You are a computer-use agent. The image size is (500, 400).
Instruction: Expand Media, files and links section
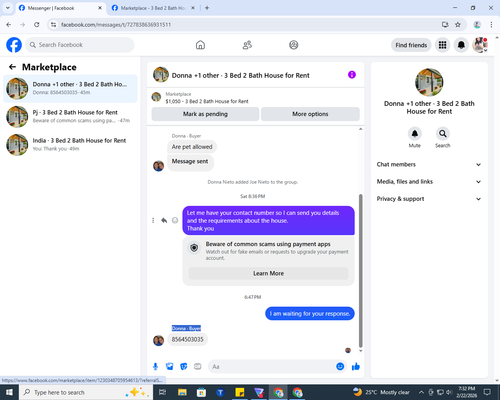tap(429, 182)
